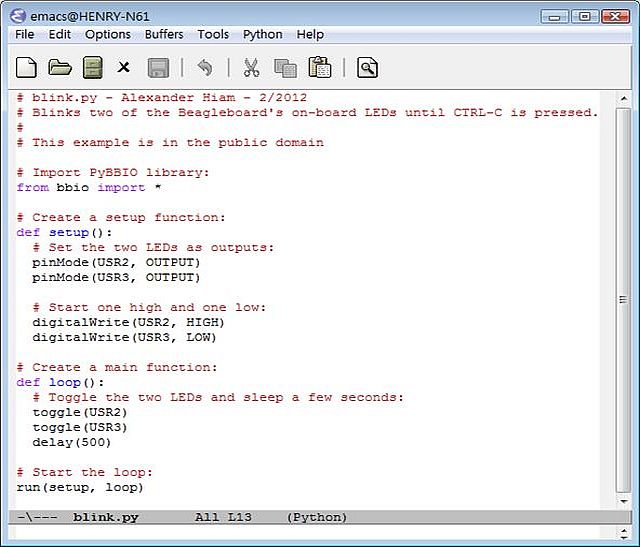The height and width of the screenshot is (547, 640).
Task: Click the Emacs logo in title bar
Action: click(18, 16)
